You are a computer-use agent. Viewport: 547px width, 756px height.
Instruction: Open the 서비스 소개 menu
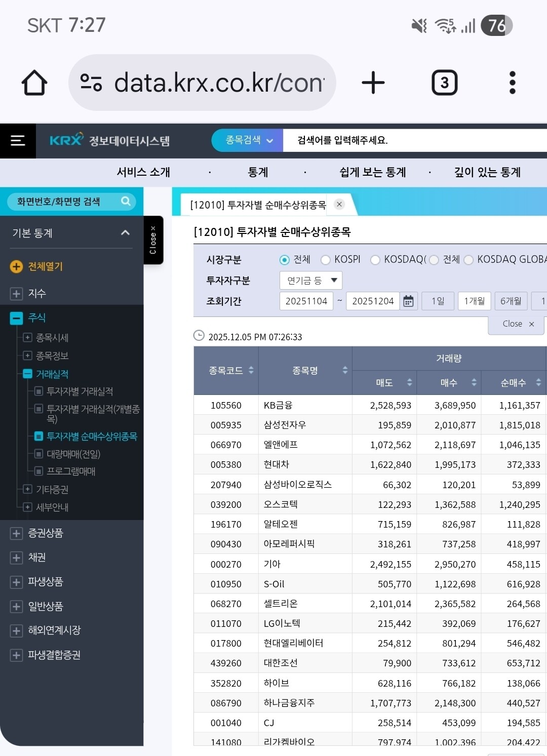[x=143, y=172]
